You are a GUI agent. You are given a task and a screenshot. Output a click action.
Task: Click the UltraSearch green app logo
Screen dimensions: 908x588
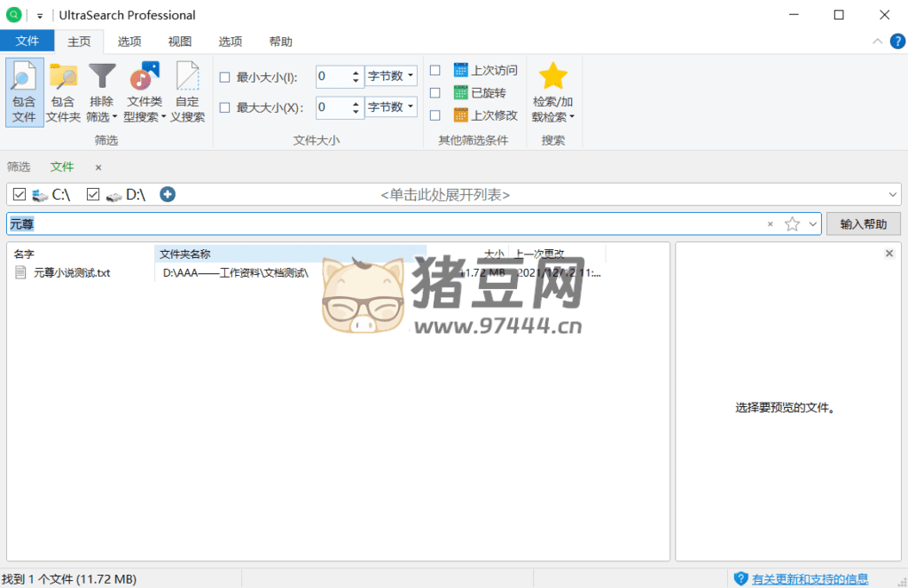pyautogui.click(x=13, y=14)
